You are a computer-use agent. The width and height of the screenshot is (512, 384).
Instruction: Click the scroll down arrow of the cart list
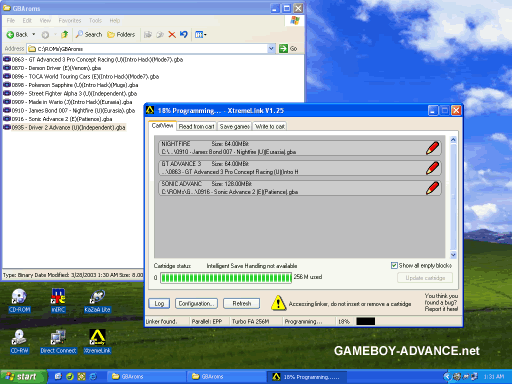coord(453,255)
